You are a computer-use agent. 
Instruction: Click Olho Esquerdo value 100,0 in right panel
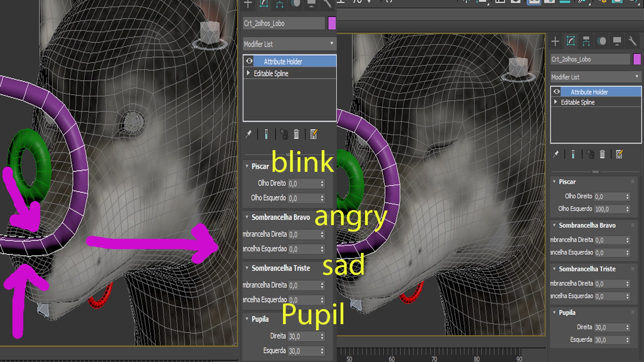[x=609, y=209]
